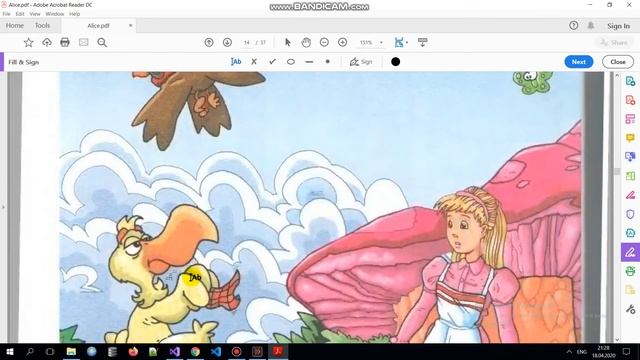Switch to the Home tab
Screen dimensions: 640x360
15,25
